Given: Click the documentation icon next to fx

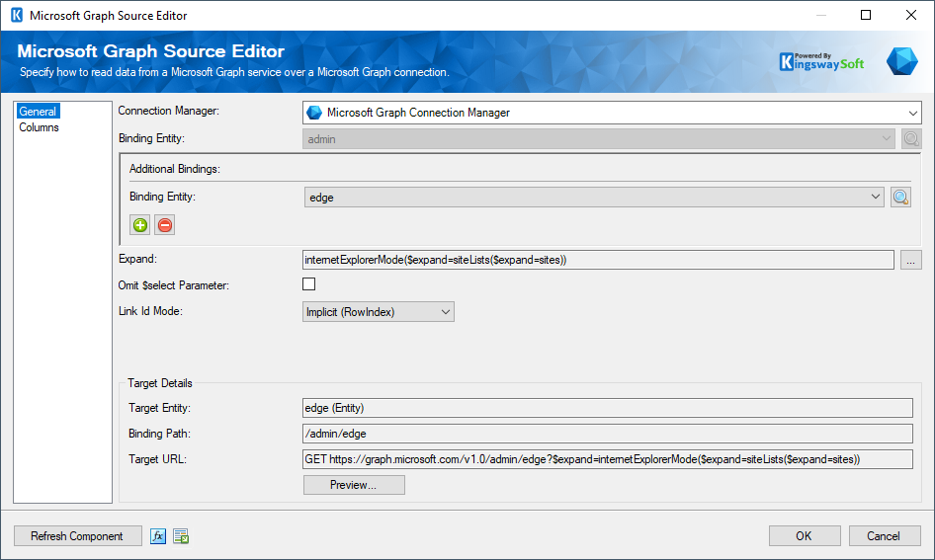Looking at the screenshot, I should [181, 536].
